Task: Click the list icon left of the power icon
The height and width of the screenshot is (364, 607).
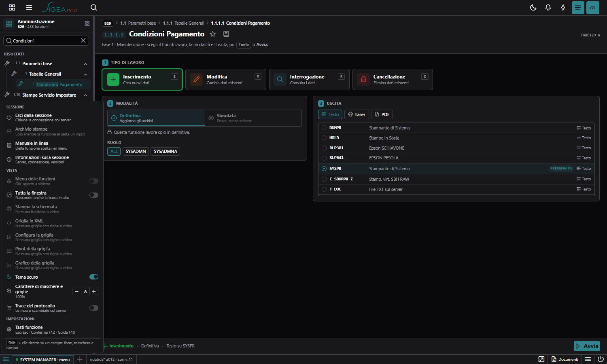Action: point(588,359)
